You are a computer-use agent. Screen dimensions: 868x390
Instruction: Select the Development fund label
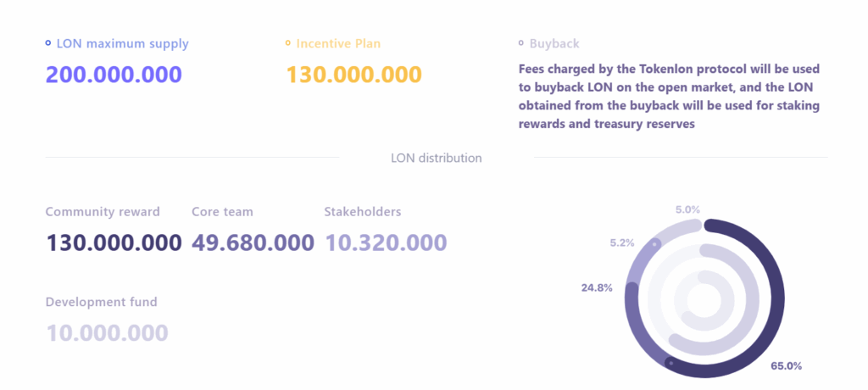(x=101, y=302)
